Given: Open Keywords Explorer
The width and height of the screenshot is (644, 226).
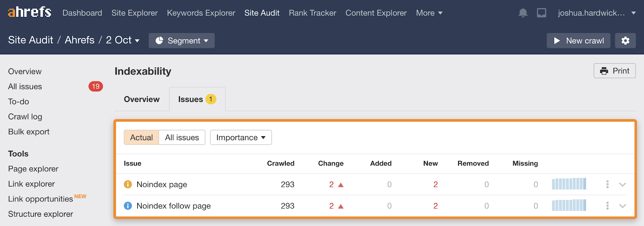Looking at the screenshot, I should [201, 13].
